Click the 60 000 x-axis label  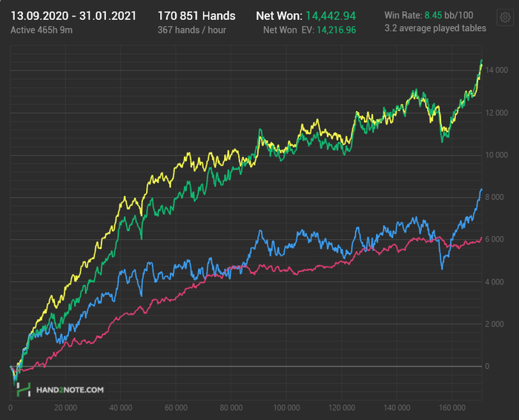pos(176,407)
